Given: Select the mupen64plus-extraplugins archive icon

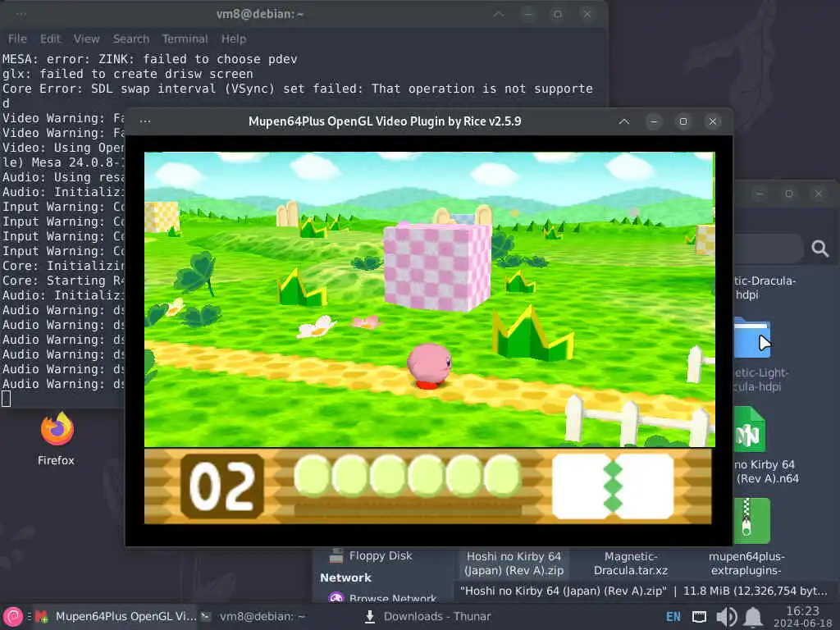Looking at the screenshot, I should (x=751, y=520).
